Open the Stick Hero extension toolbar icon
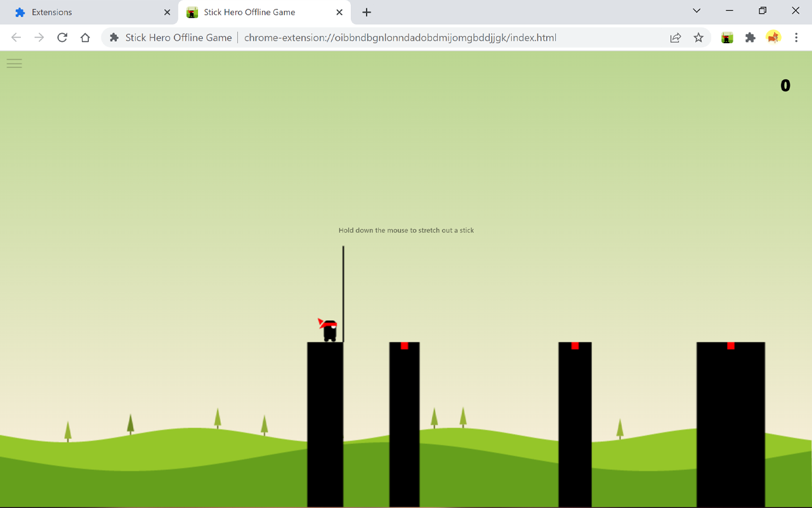 (x=728, y=37)
